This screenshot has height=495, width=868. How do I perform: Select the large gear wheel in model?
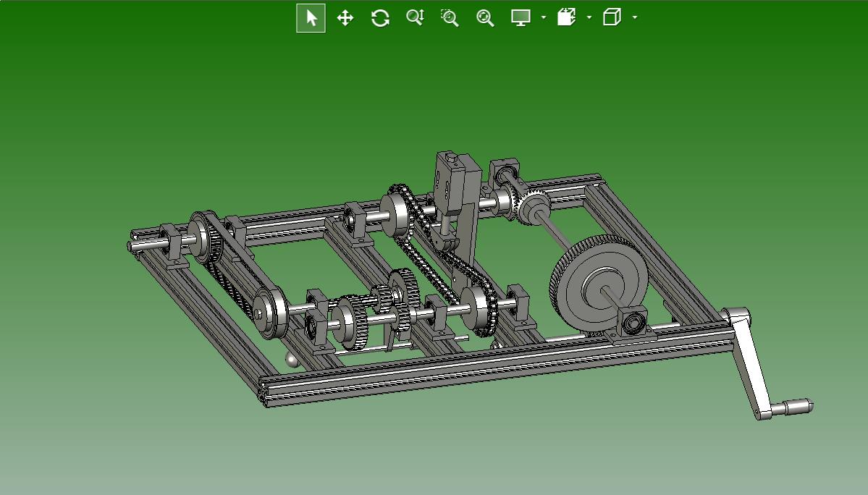click(x=599, y=285)
